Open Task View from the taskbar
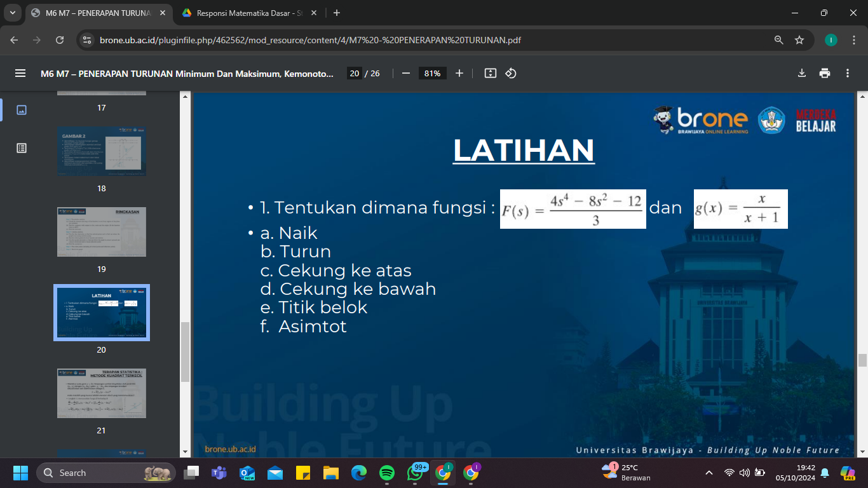Viewport: 868px width, 488px height. click(x=191, y=473)
